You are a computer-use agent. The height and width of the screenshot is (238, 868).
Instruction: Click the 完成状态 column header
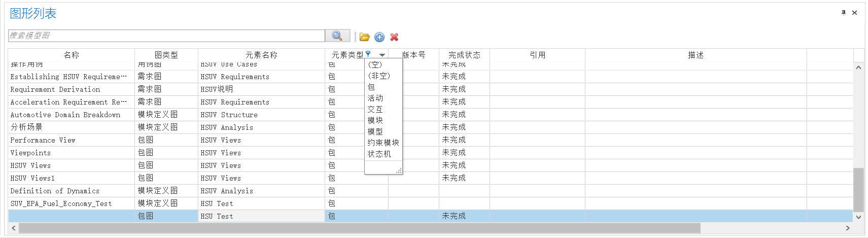464,55
